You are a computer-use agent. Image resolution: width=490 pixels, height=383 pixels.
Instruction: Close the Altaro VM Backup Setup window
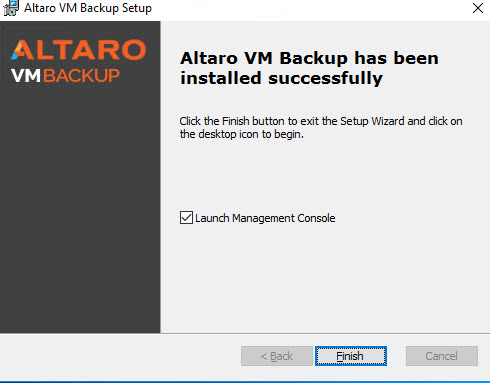point(478,8)
